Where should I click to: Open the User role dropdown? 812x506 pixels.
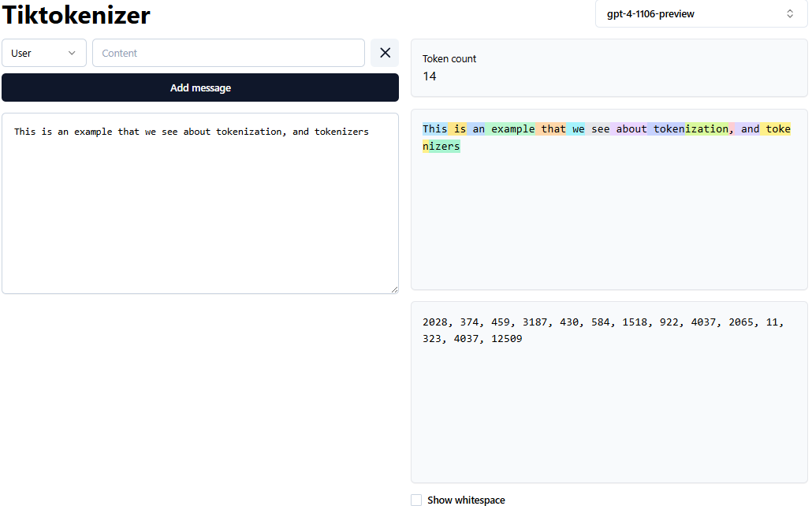click(x=44, y=53)
